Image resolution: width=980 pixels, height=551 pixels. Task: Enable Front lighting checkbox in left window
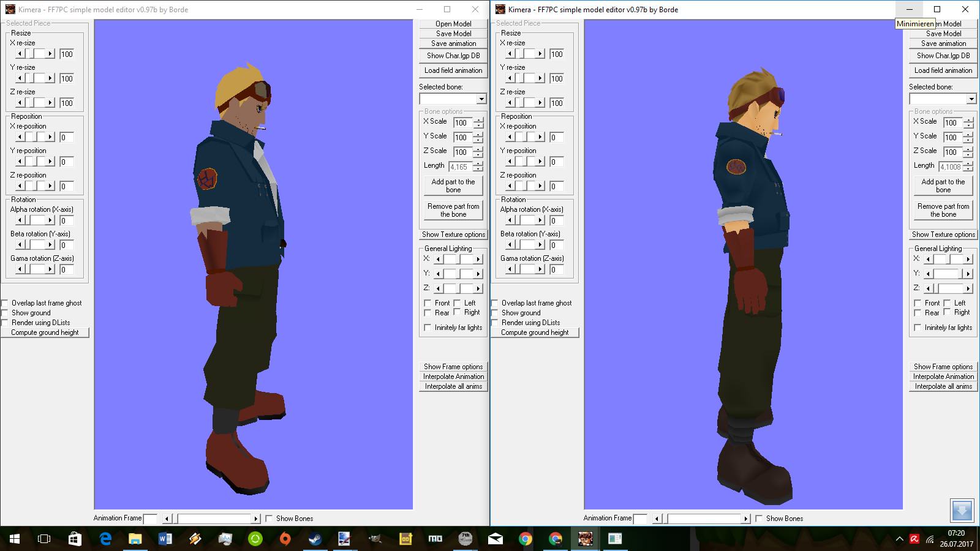[x=428, y=303]
